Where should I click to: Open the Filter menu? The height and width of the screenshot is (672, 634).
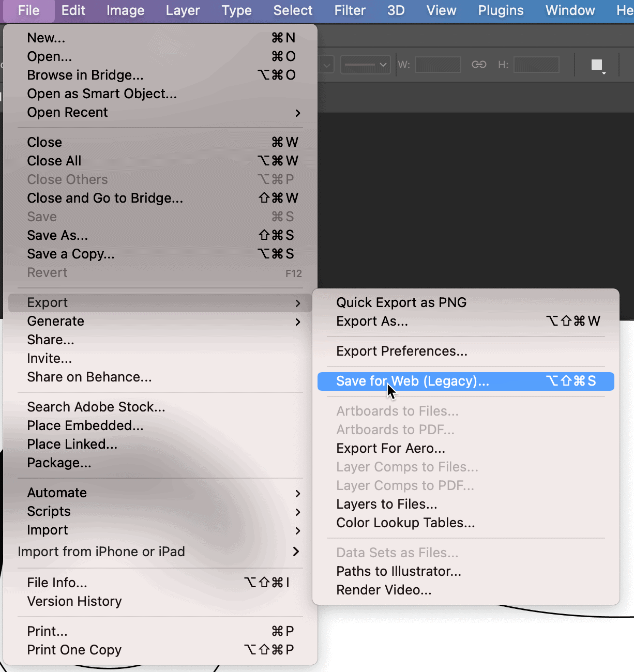(x=350, y=10)
